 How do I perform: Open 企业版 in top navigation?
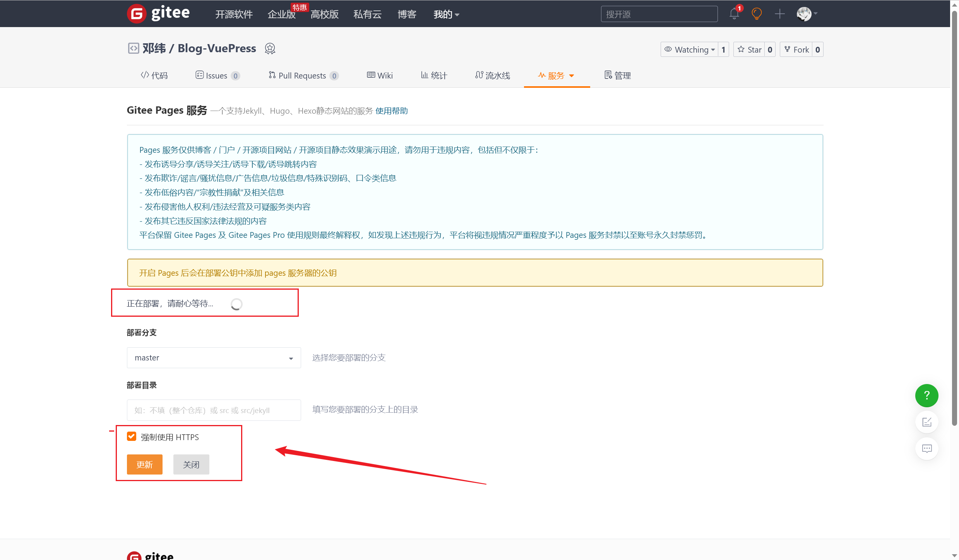281,14
